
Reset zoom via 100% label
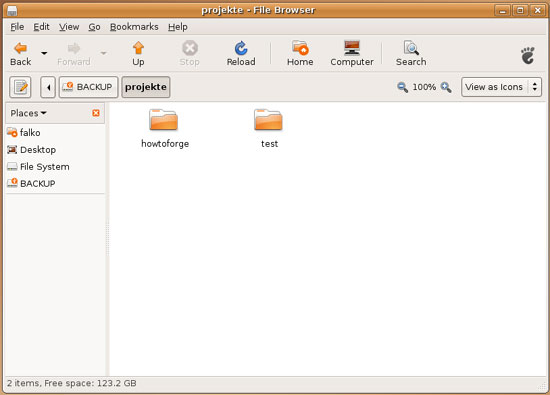pyautogui.click(x=424, y=87)
